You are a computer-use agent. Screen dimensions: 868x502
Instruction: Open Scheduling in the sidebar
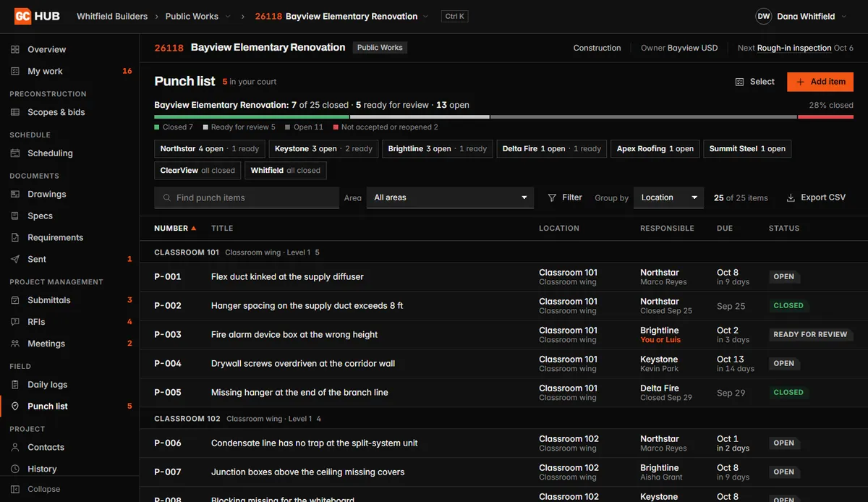pyautogui.click(x=69, y=153)
